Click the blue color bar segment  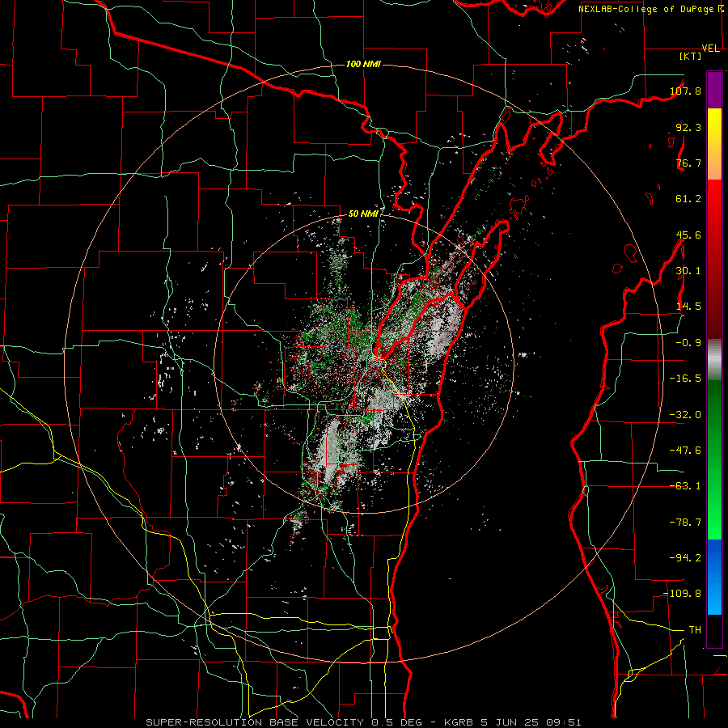[714, 577]
